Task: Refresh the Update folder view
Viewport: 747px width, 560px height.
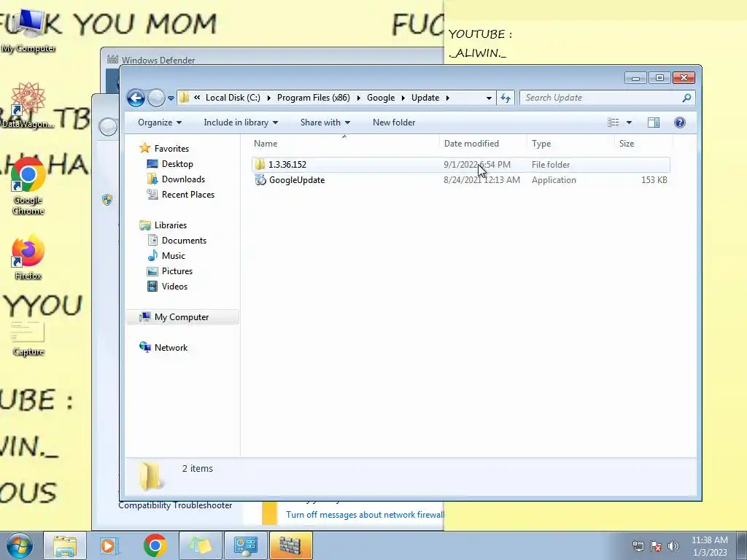Action: click(x=506, y=98)
